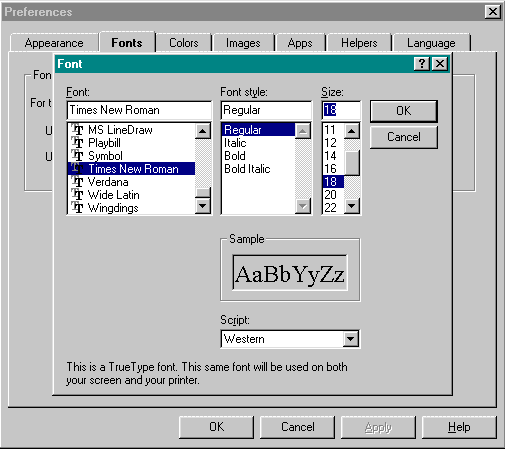
Task: Click the question mark help icon in Font dialog
Action: click(422, 63)
